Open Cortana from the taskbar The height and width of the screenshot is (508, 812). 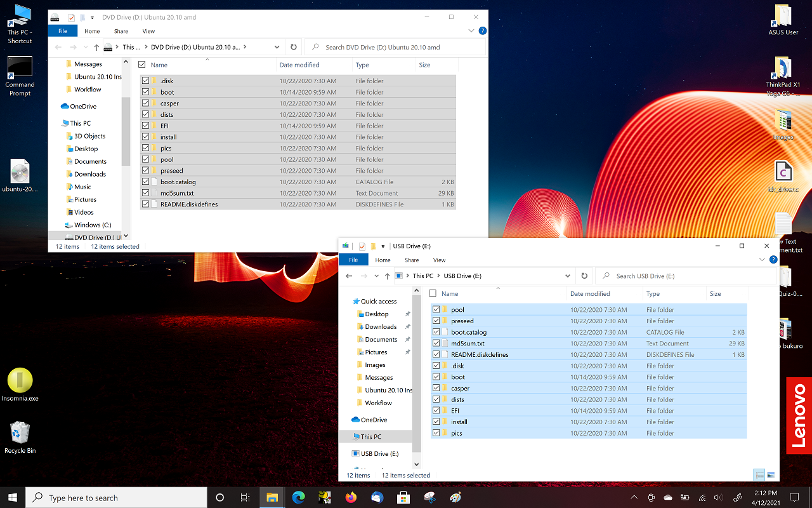pos(220,498)
